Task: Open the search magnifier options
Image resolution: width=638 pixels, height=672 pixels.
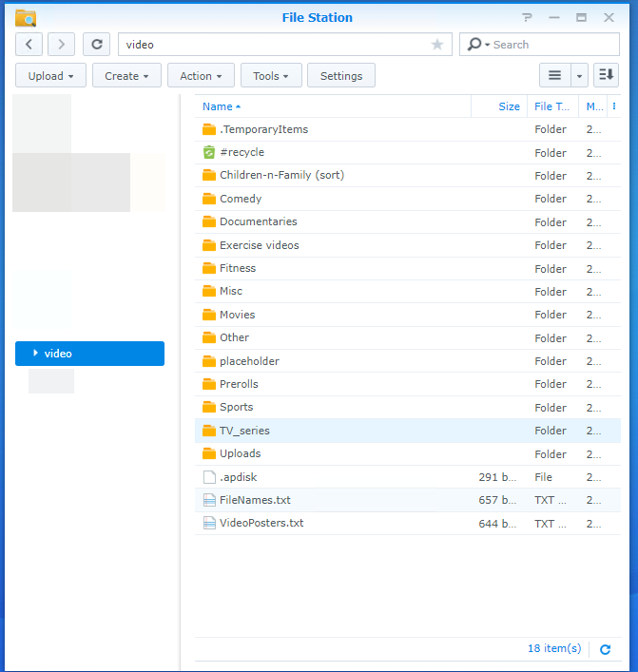Action: 478,44
